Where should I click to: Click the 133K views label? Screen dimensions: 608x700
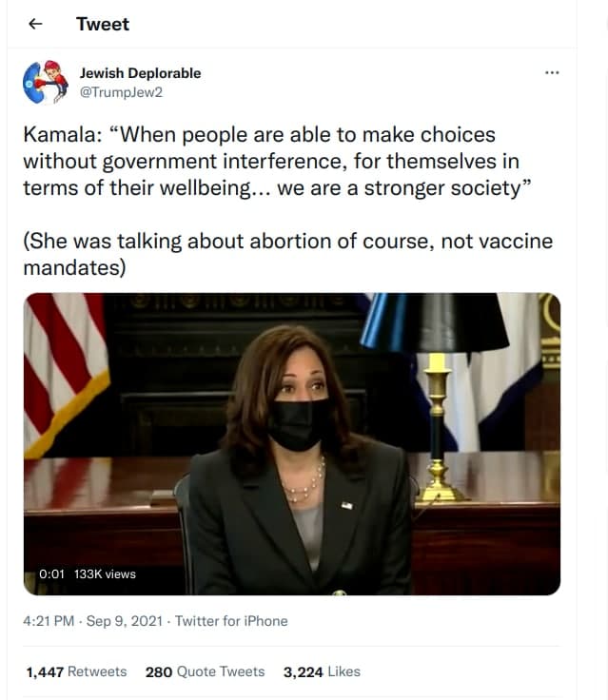click(105, 574)
